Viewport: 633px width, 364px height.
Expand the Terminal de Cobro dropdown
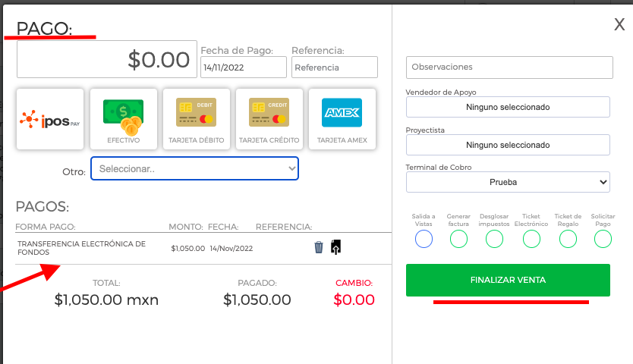[x=508, y=182]
